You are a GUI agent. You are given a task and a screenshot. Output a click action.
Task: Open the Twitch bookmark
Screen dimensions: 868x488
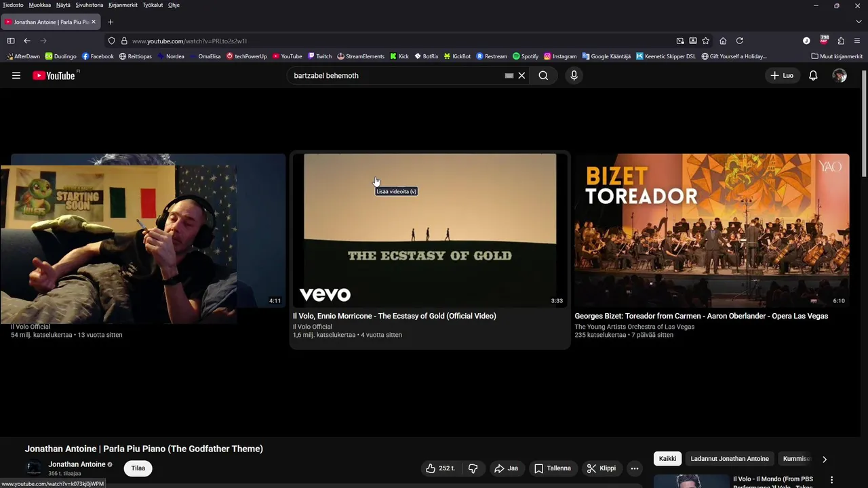(319, 56)
